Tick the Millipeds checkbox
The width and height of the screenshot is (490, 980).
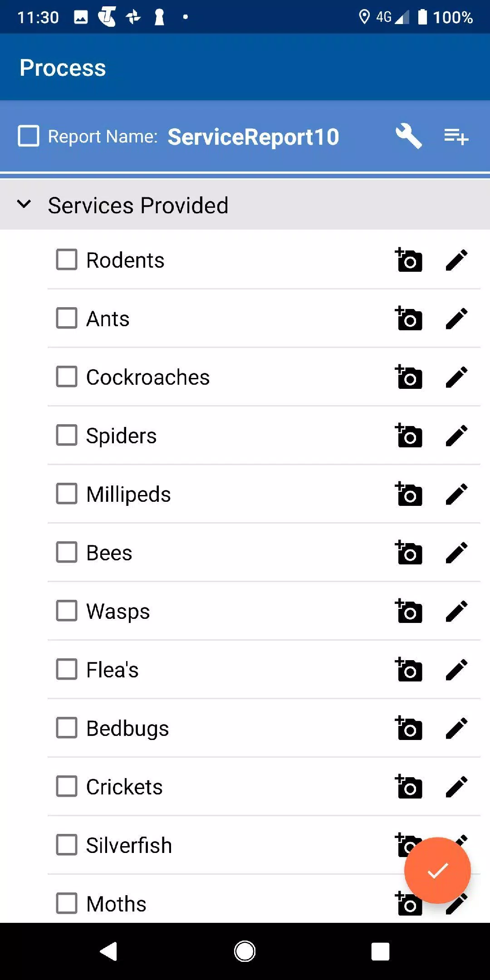[67, 494]
